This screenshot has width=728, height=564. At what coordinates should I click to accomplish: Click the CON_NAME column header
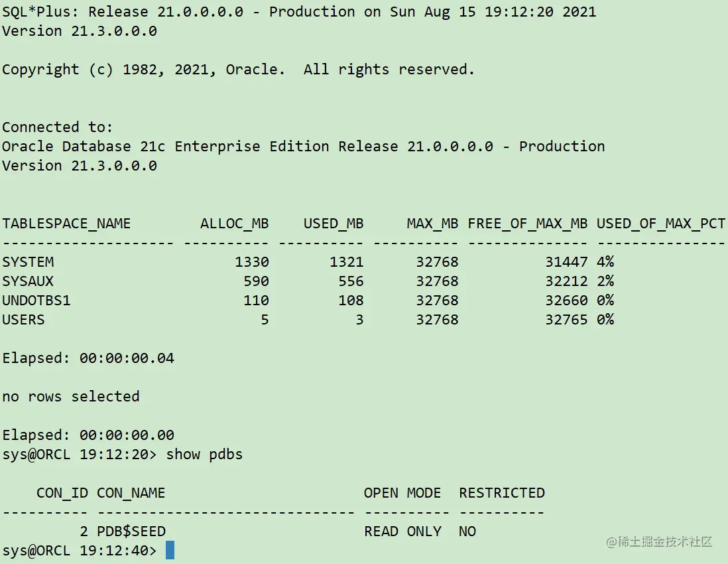[131, 492]
